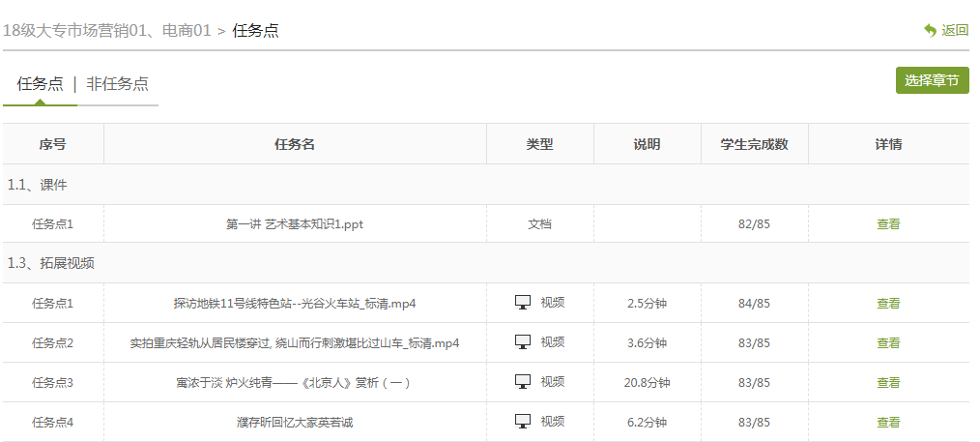980x442 pixels.
Task: Open 18级大专市场营销01、电商01 breadcrumb
Action: coord(106,30)
